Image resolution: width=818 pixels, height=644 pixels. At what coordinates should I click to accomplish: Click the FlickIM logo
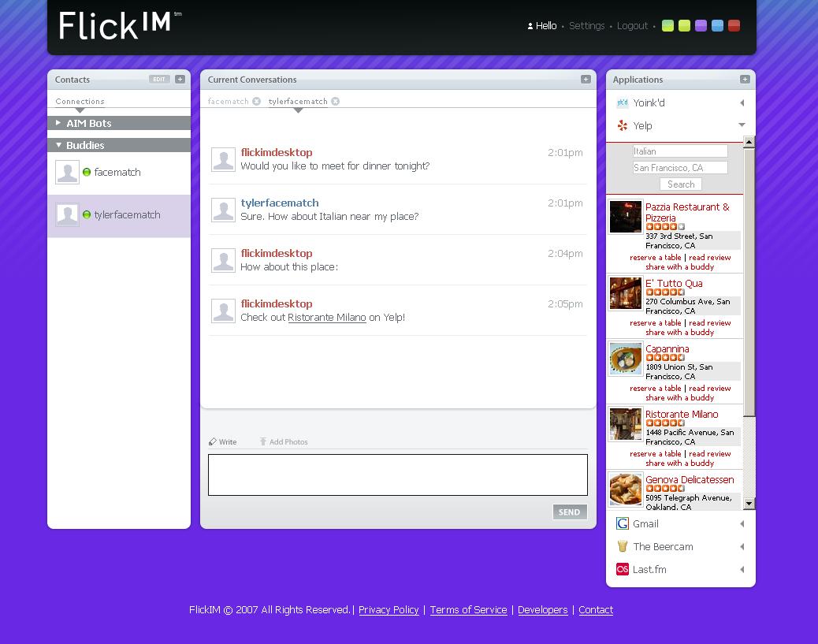click(x=120, y=25)
